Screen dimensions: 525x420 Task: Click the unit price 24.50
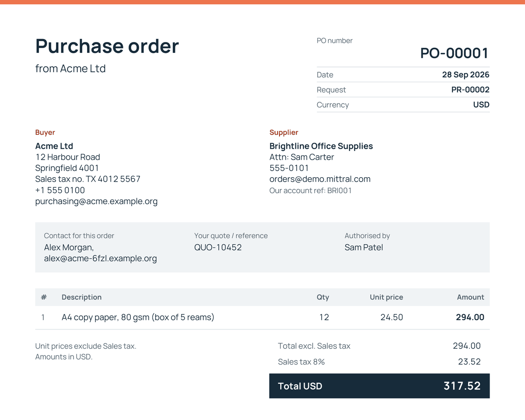pos(392,317)
